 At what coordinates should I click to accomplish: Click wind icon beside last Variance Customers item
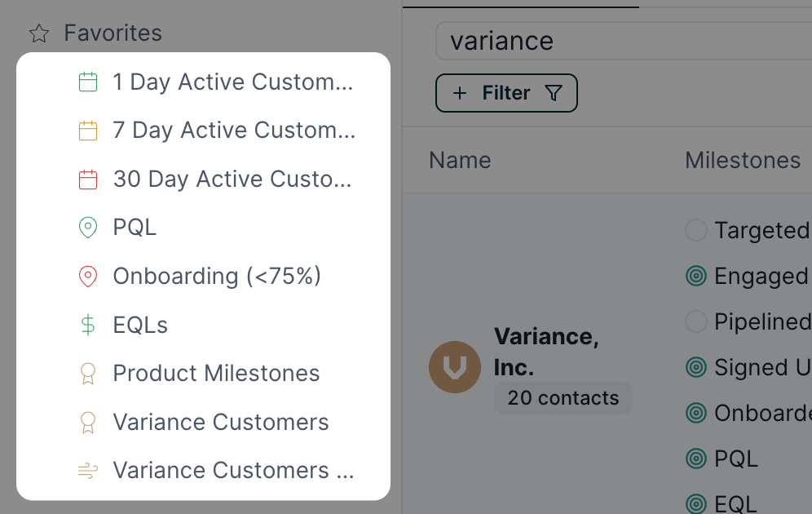click(x=88, y=470)
